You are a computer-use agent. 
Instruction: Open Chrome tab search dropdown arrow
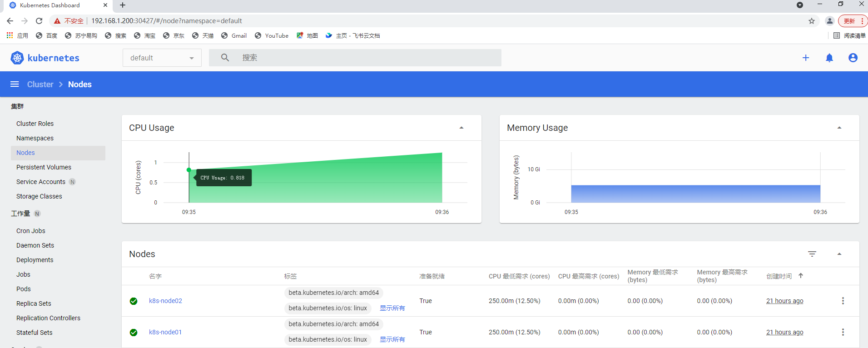(x=800, y=5)
